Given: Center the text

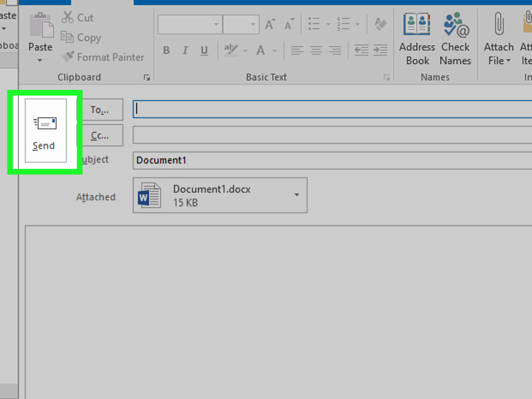Looking at the screenshot, I should tap(316, 50).
